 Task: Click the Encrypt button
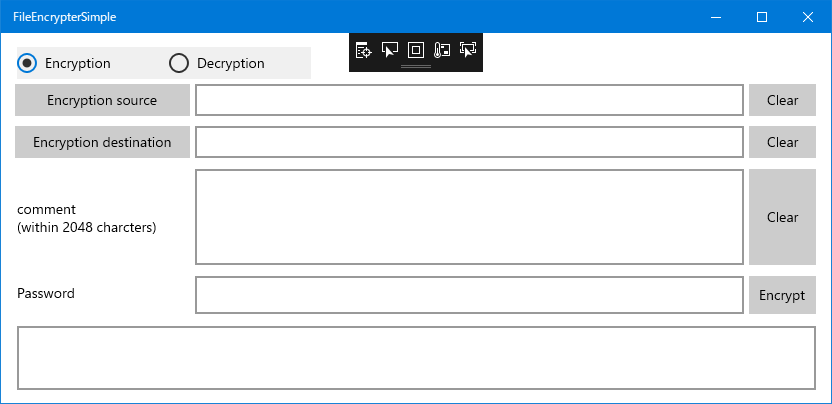tap(782, 295)
